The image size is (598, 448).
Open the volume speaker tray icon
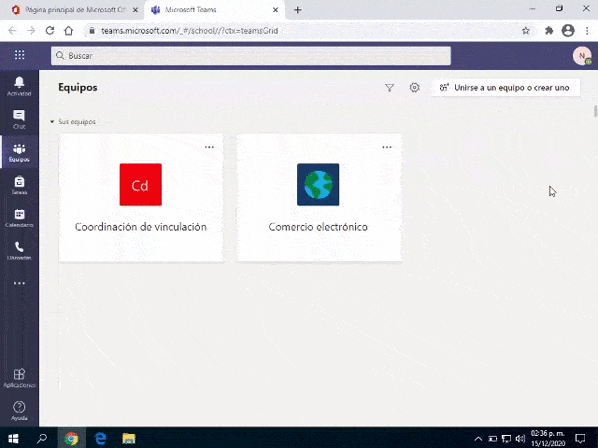coord(520,439)
